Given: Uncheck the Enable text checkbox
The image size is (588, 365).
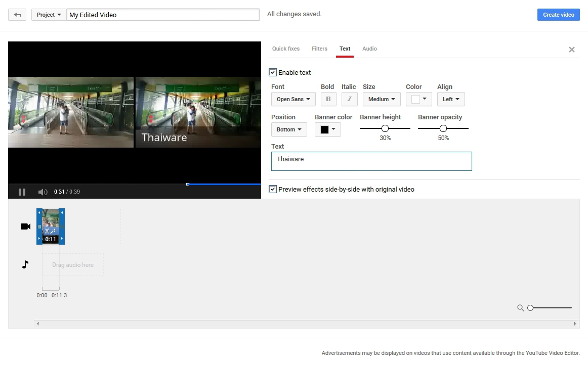Looking at the screenshot, I should (273, 73).
